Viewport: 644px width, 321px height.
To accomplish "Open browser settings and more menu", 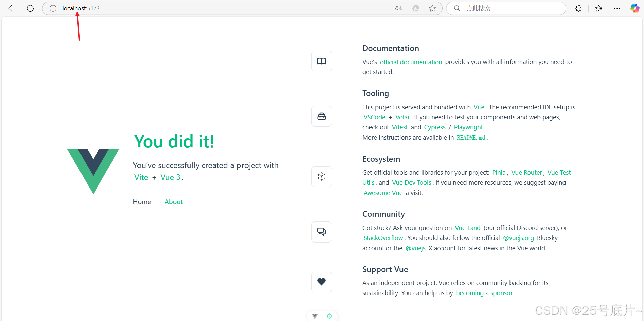I will pyautogui.click(x=617, y=8).
